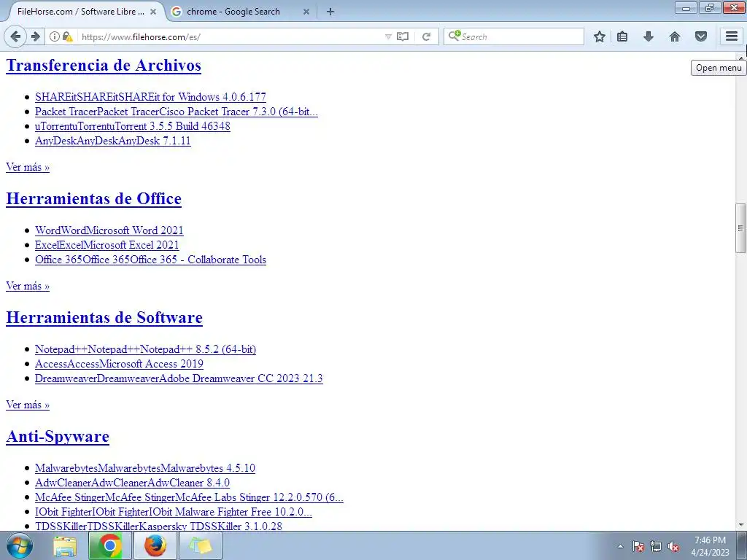
Task: Show bookmarks list icon
Action: click(x=622, y=36)
